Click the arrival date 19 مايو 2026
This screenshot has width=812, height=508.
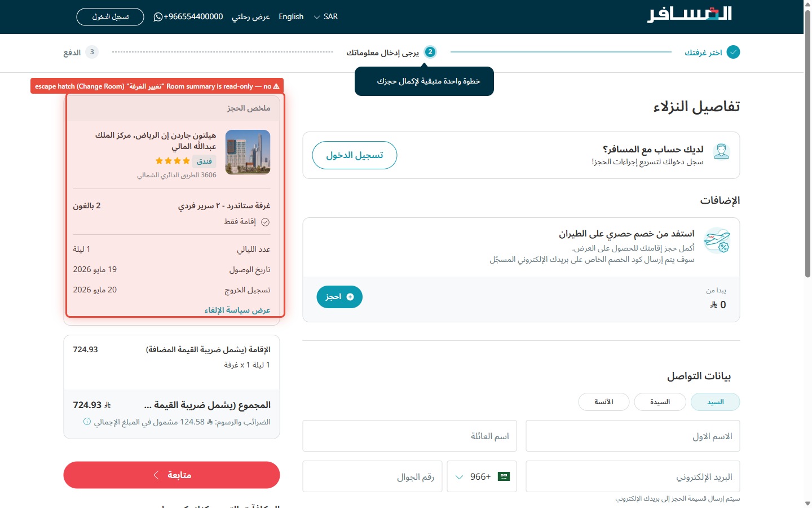tap(95, 270)
